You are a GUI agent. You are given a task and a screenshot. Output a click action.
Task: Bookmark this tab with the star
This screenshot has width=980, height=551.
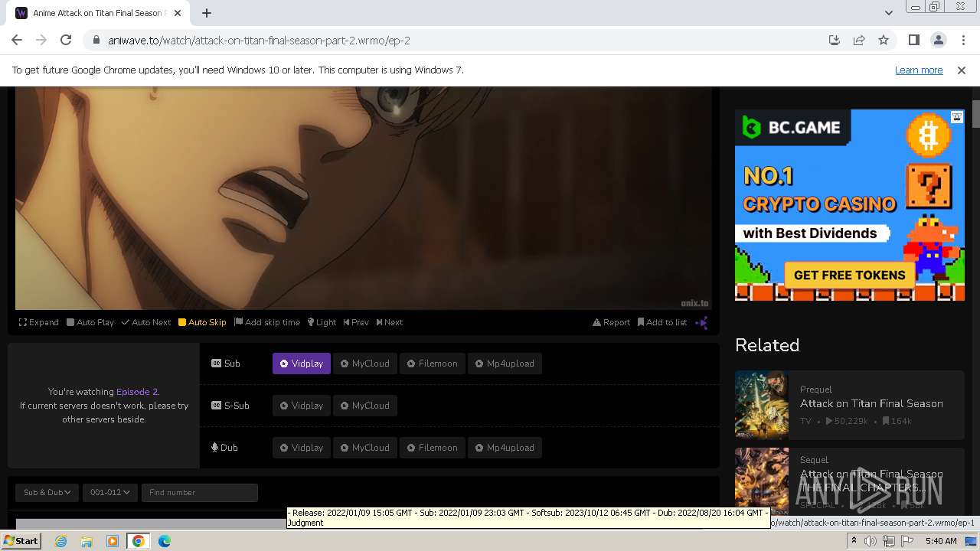(884, 40)
